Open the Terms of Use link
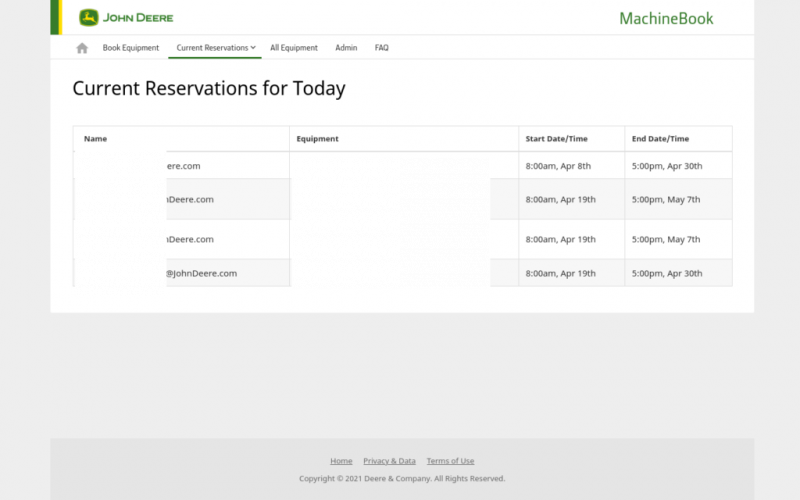The width and height of the screenshot is (800, 500). [450, 461]
